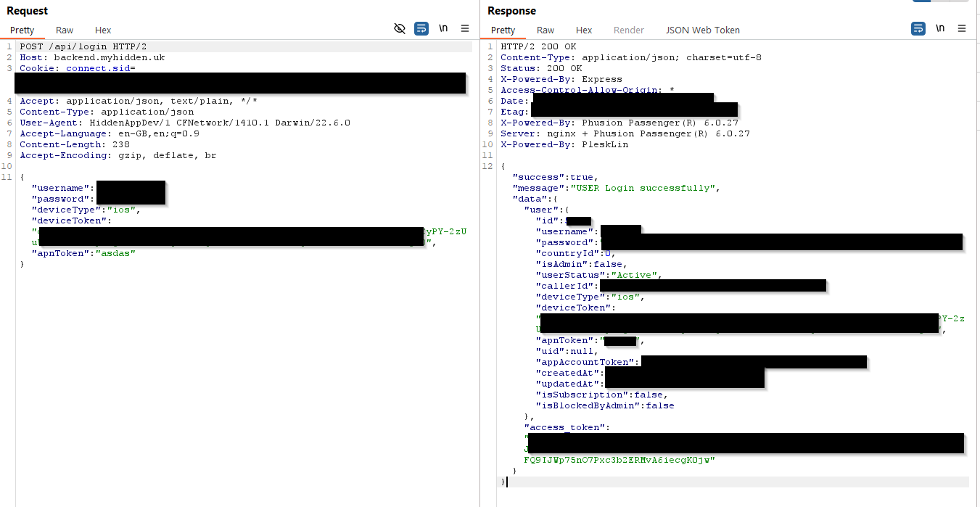The height and width of the screenshot is (507, 980).
Task: Click "deviceType":"ios" in the request body
Action: click(x=86, y=210)
